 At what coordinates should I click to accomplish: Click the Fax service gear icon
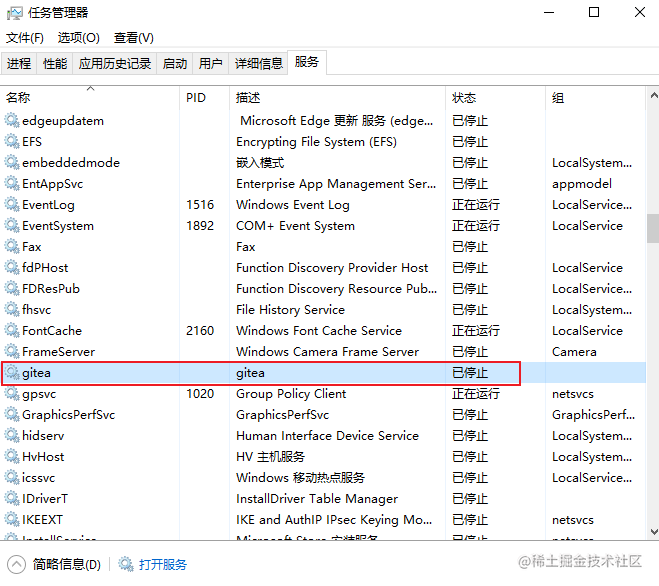click(12, 247)
